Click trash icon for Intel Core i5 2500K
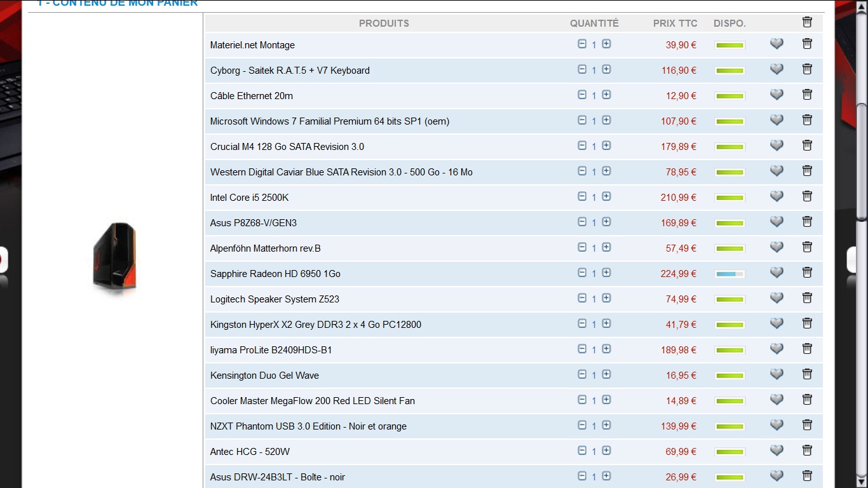Image resolution: width=868 pixels, height=488 pixels. 807,196
